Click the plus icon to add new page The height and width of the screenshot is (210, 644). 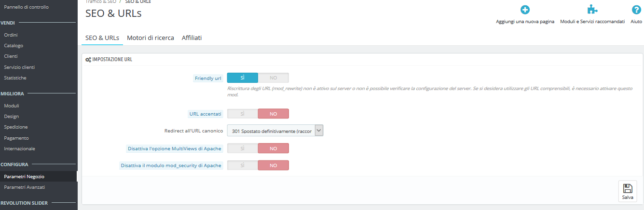(x=525, y=10)
